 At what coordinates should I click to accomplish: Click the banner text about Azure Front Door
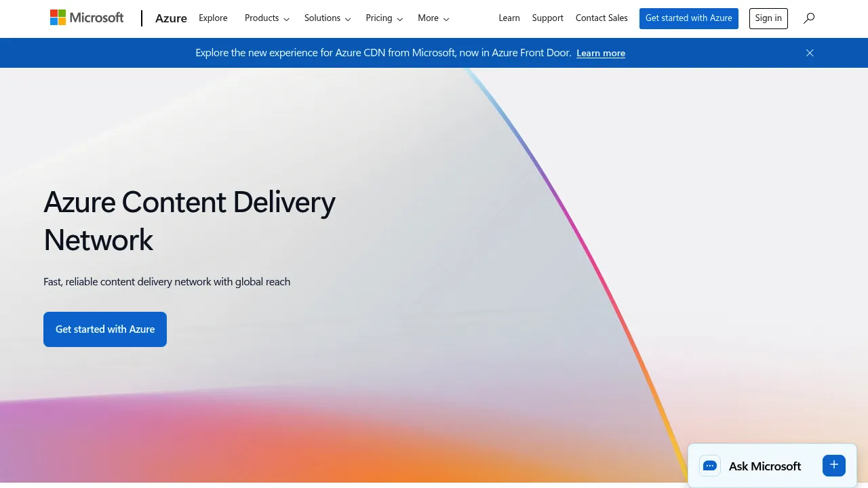(383, 53)
